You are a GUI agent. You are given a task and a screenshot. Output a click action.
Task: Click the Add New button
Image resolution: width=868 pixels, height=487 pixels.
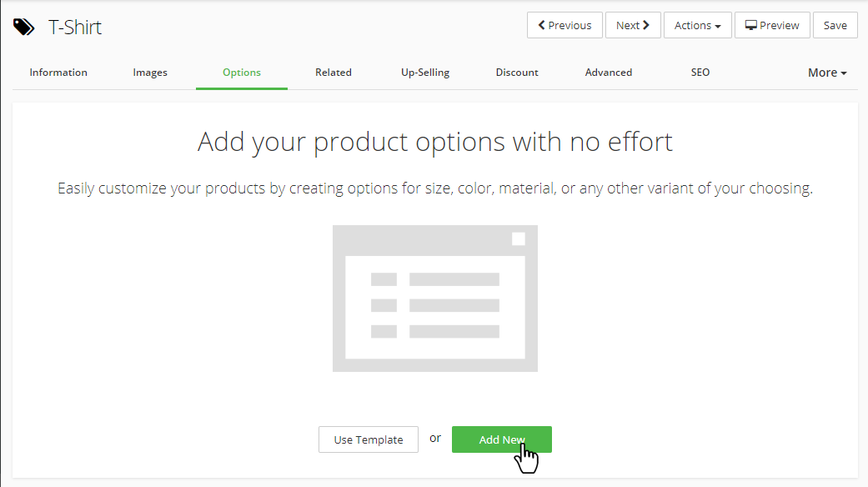[x=501, y=439]
